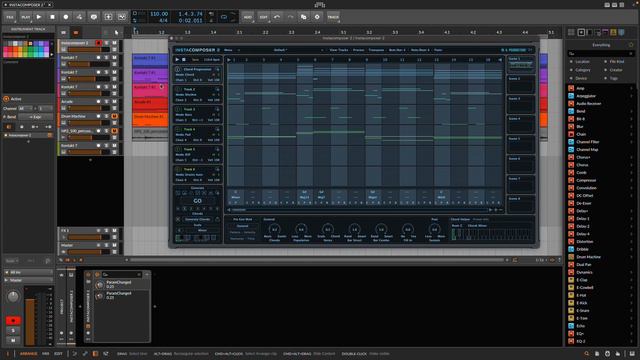Stop playback with transport Stop button
Screen dimensions: 640x360
pyautogui.click(x=52, y=17)
